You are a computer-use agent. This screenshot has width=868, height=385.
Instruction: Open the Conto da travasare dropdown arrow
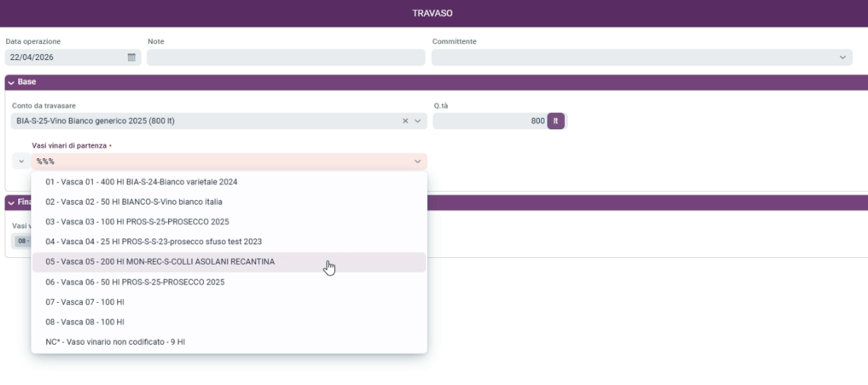click(418, 121)
